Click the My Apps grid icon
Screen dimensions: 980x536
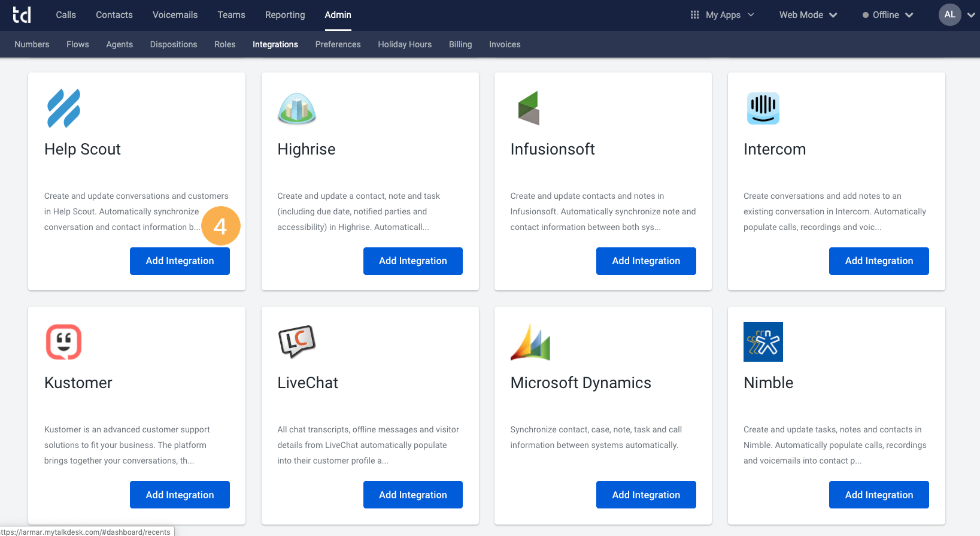[x=694, y=15]
